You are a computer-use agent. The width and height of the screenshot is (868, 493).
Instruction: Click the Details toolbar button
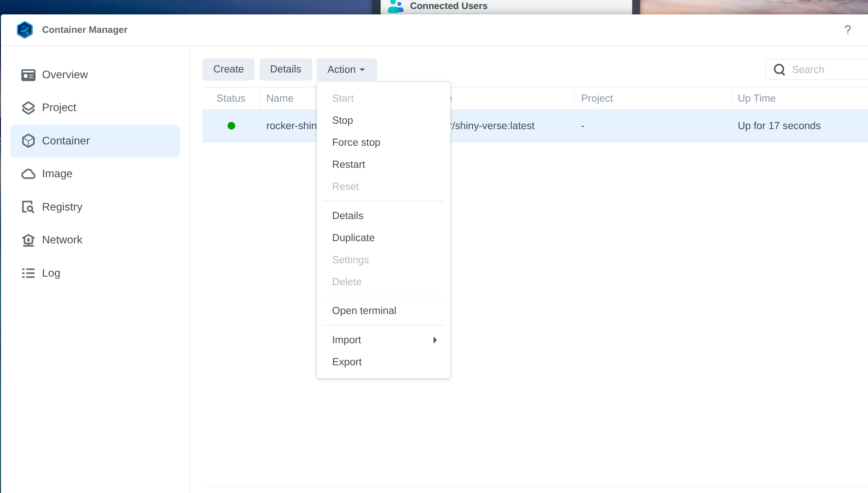[x=285, y=69]
